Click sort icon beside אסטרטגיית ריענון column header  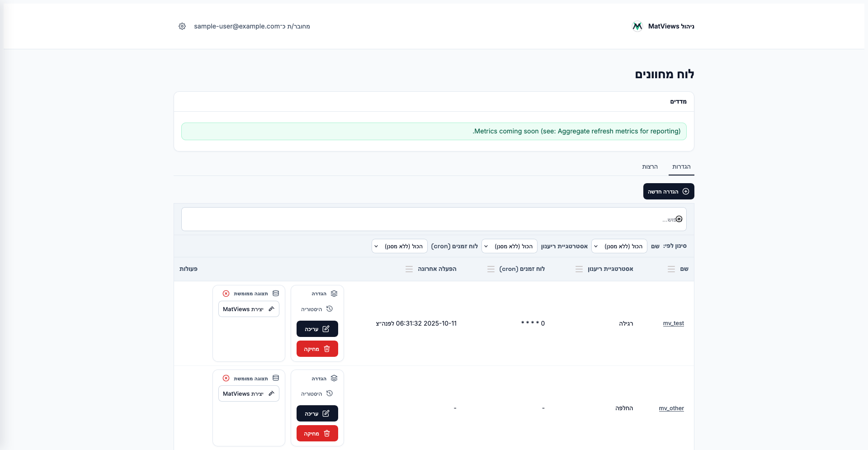pos(579,269)
